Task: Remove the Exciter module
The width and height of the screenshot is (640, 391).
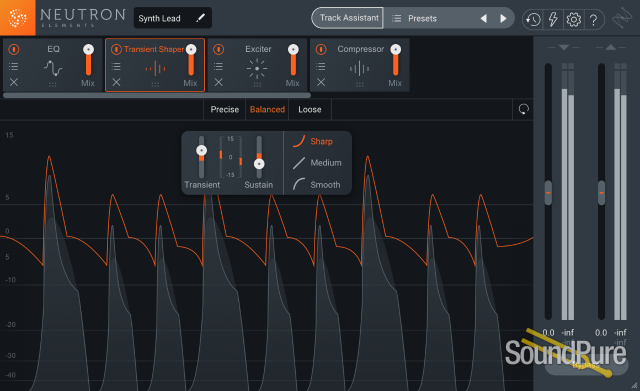Action: coord(219,82)
